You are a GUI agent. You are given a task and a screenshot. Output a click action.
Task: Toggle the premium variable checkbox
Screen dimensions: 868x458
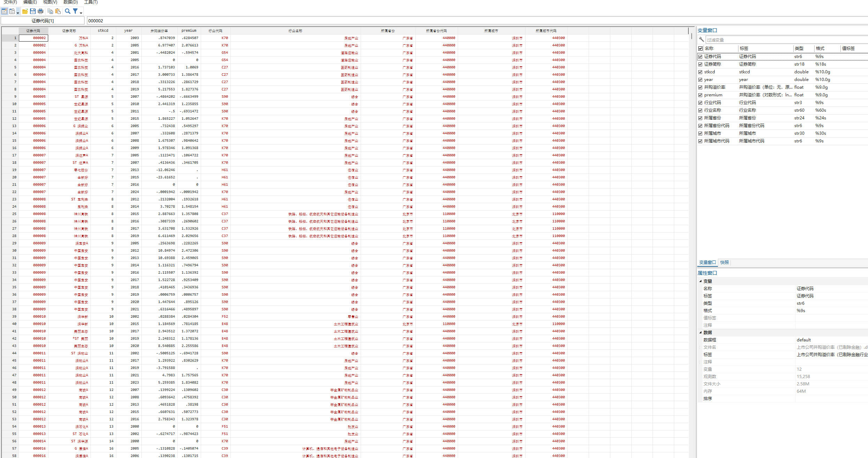coord(700,95)
